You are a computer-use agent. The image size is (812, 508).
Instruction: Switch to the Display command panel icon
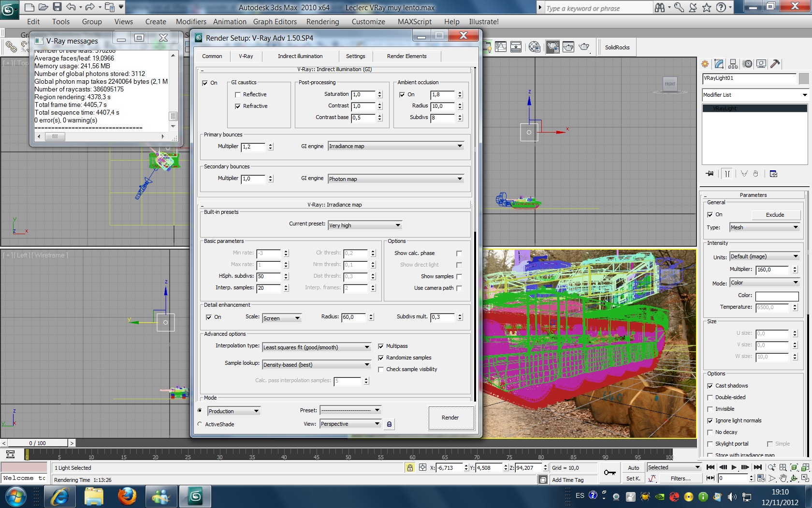point(761,64)
